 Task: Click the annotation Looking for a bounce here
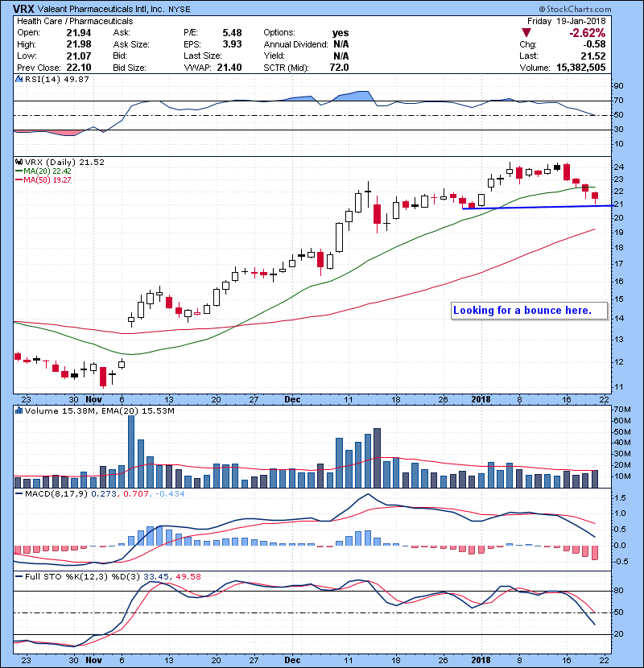tap(522, 310)
